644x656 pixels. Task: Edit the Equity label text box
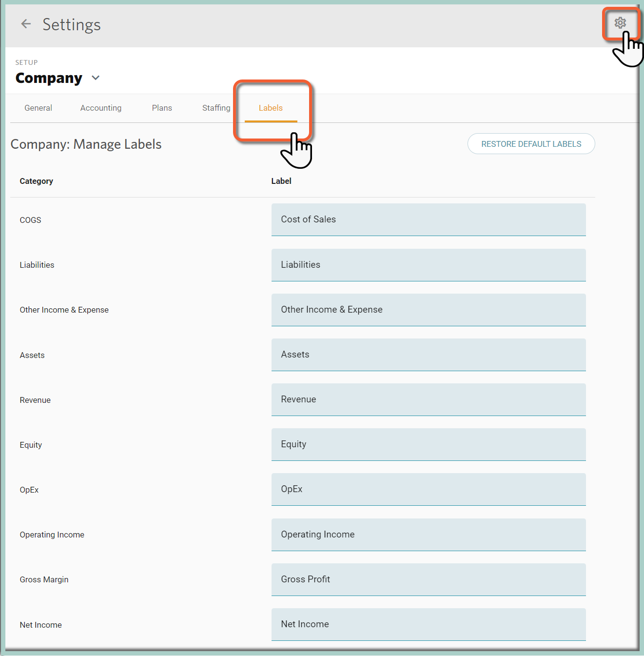pos(429,444)
